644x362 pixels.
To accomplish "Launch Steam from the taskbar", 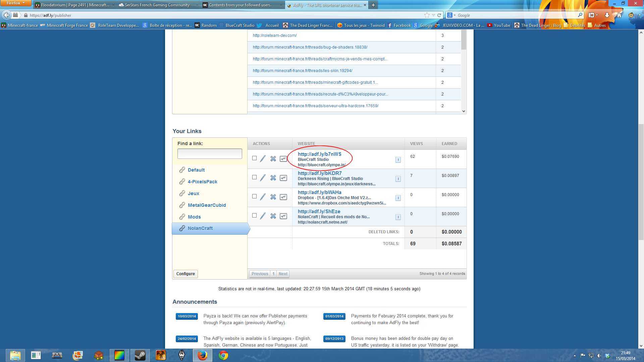I will click(140, 355).
